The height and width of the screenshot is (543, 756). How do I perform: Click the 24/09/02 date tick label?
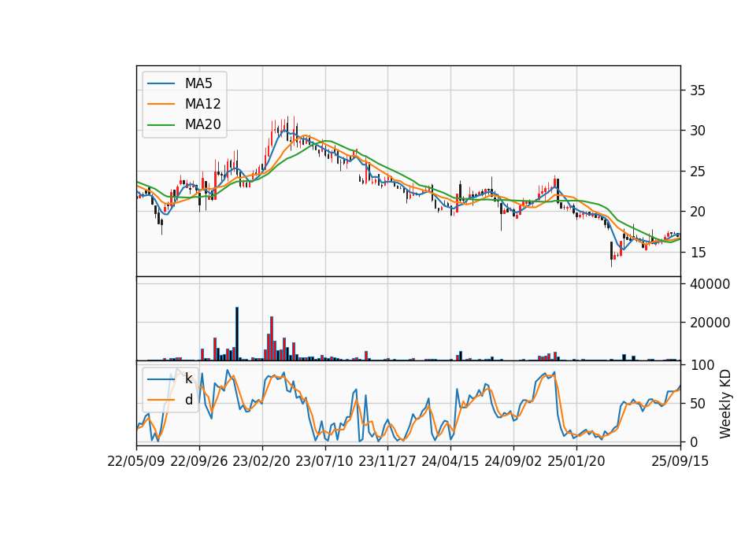[x=513, y=461]
